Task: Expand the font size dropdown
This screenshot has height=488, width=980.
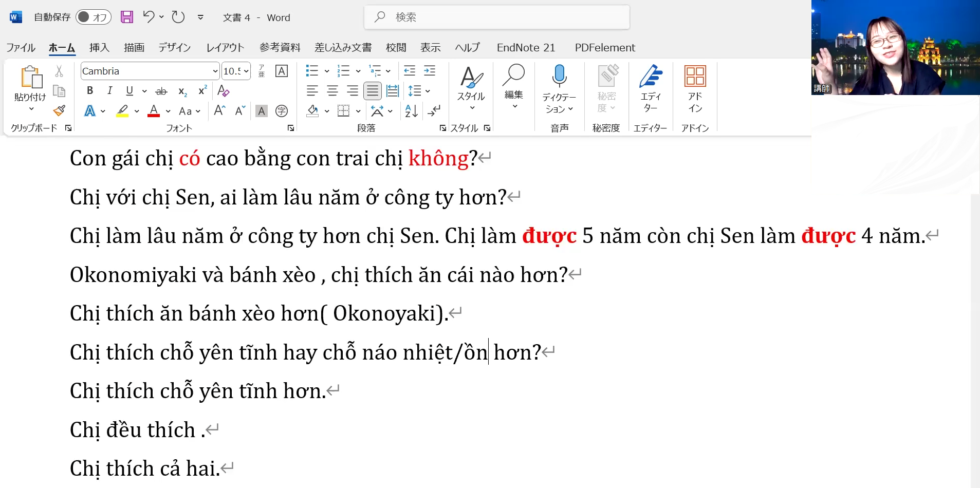Action: point(247,71)
